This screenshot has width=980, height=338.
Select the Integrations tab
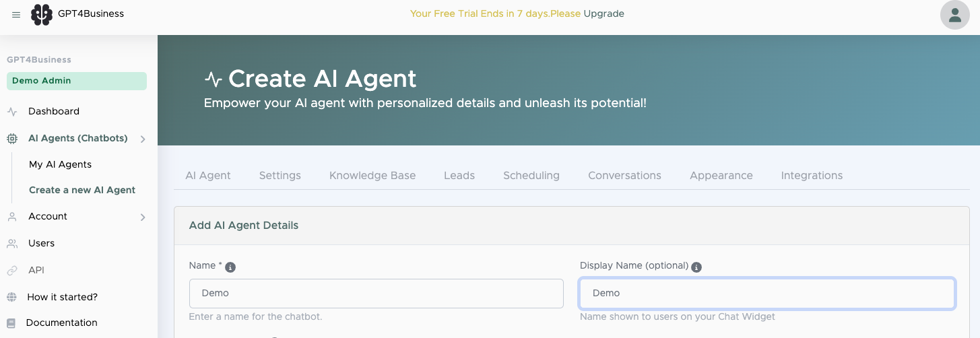[812, 176]
